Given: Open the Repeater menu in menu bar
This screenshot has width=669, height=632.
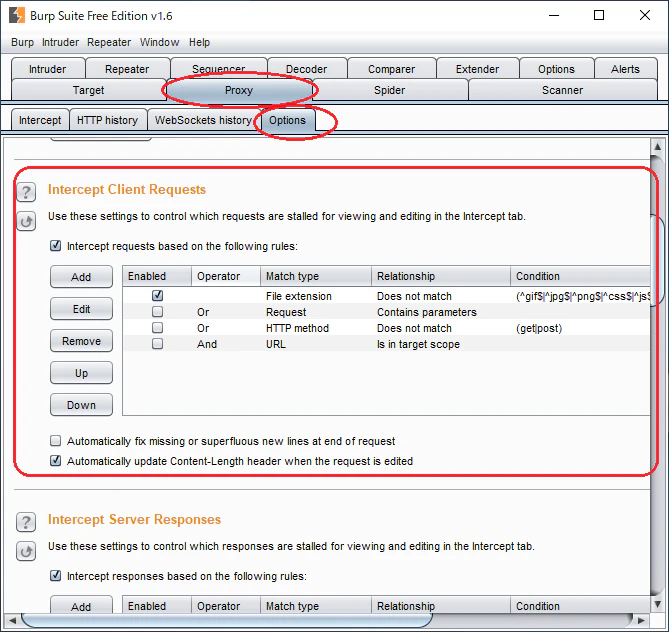Looking at the screenshot, I should click(x=109, y=42).
